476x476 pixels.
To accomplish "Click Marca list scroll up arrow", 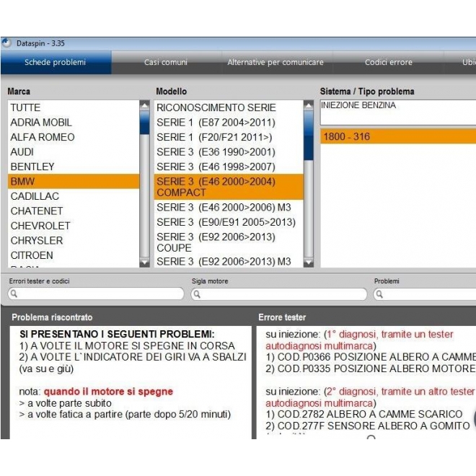I will click(144, 105).
